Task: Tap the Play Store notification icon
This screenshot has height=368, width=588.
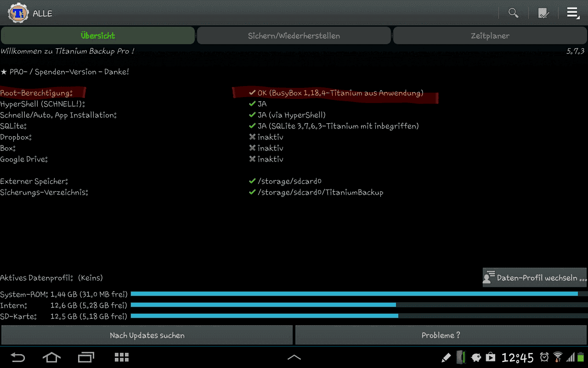Action: pos(491,357)
